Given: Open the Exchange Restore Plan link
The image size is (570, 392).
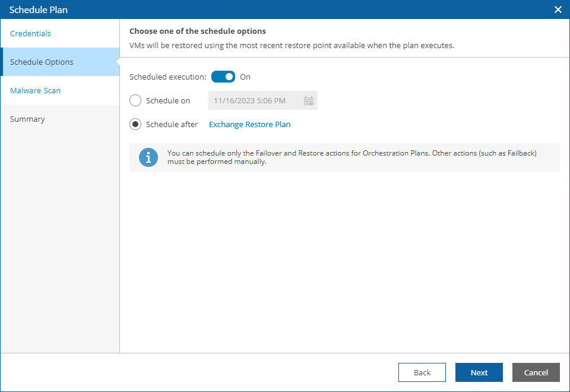Looking at the screenshot, I should pyautogui.click(x=249, y=124).
